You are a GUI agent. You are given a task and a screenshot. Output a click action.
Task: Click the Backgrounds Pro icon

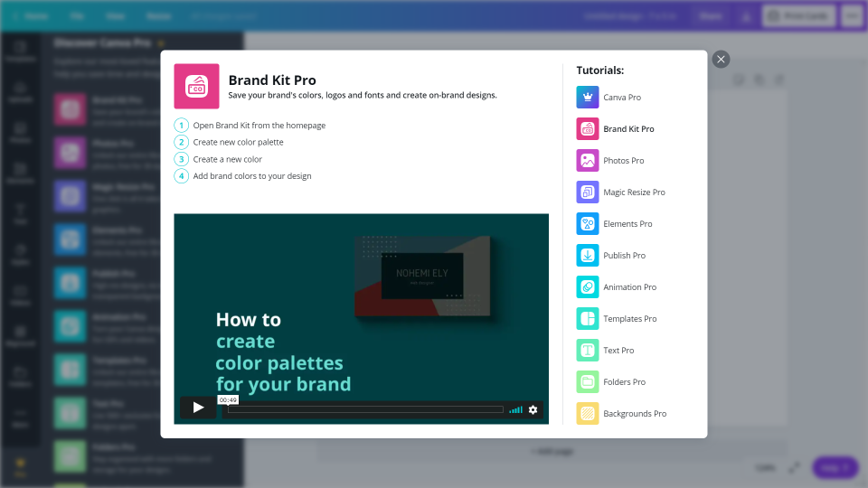click(588, 413)
